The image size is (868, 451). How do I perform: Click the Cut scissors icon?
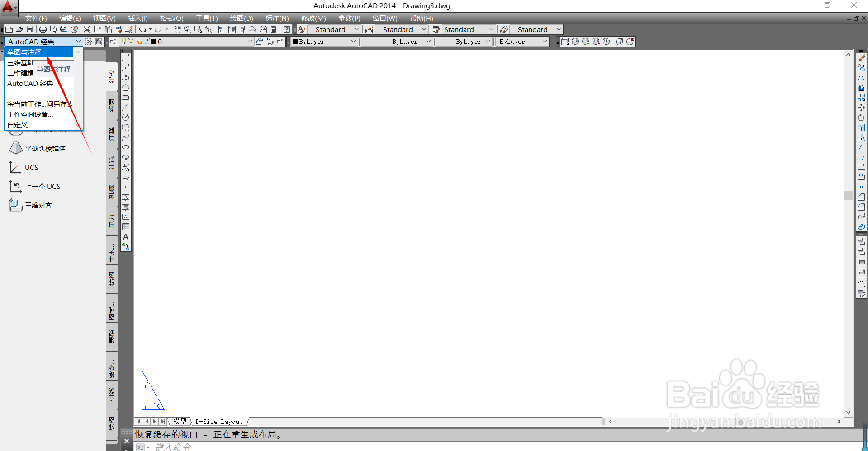(87, 29)
